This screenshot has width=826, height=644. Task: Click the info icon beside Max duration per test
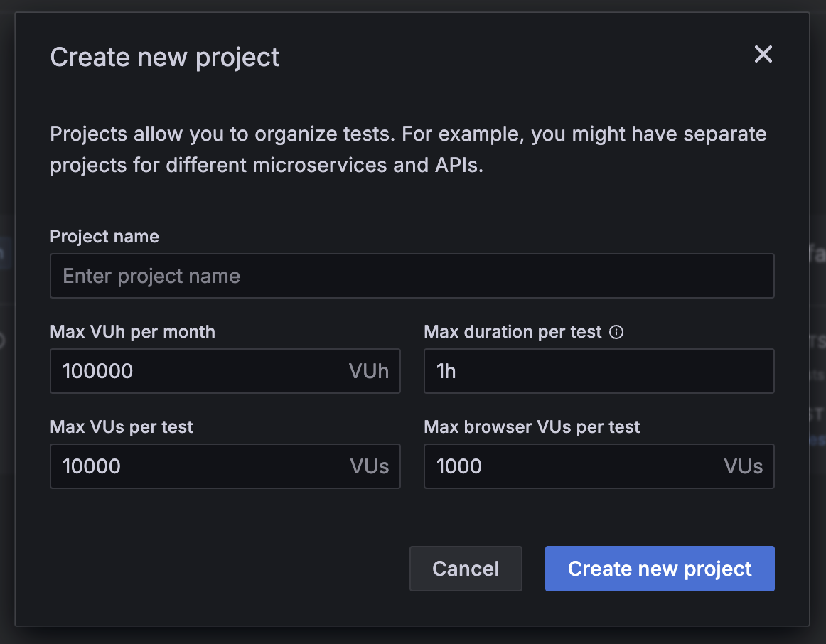(x=616, y=332)
